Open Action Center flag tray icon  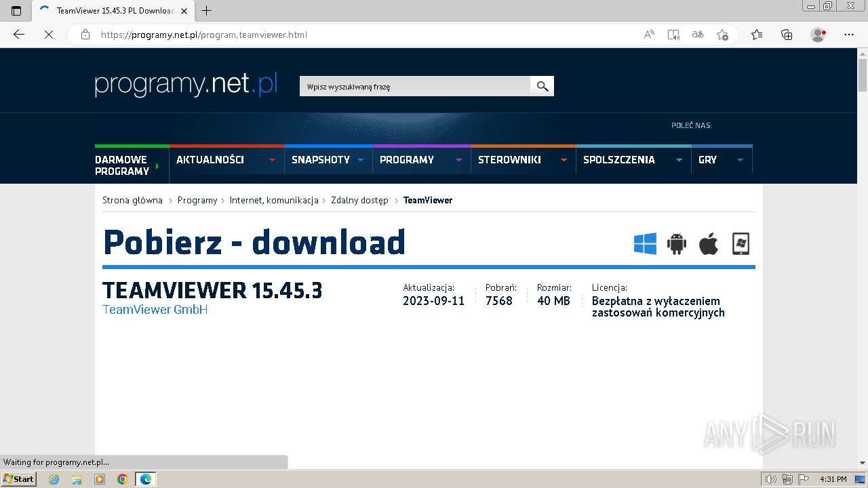pos(803,479)
